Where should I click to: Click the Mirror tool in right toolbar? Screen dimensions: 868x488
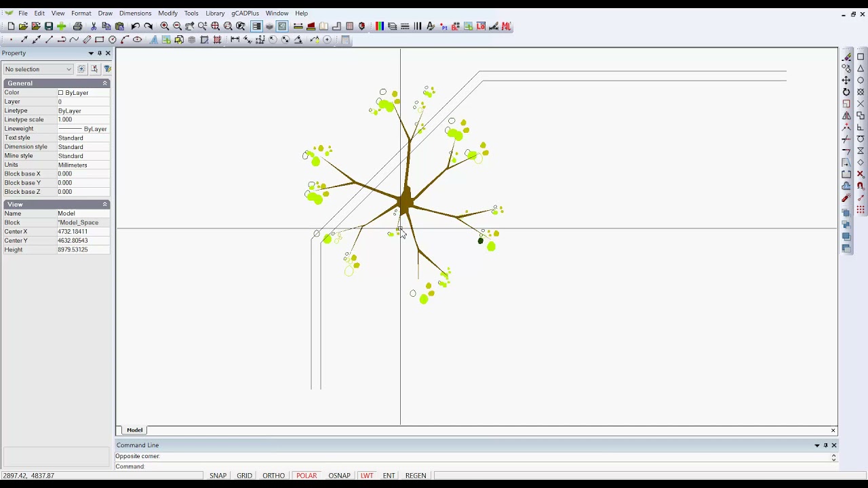point(846,116)
